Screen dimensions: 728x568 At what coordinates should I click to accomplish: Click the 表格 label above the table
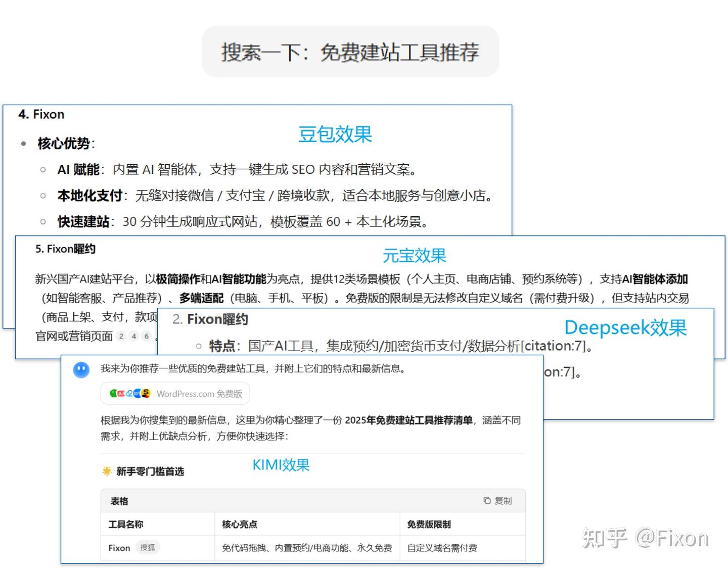(x=119, y=501)
